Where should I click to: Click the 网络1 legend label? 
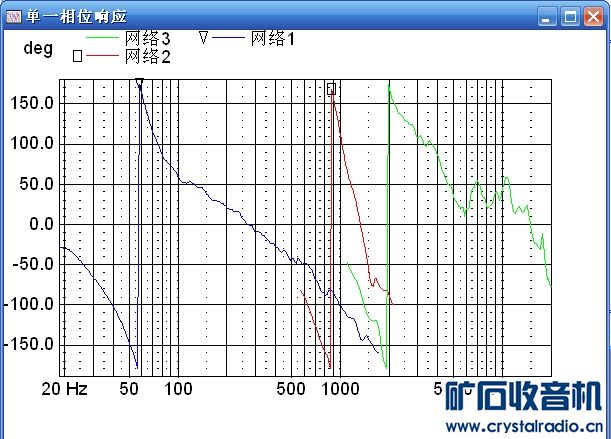[x=273, y=39]
